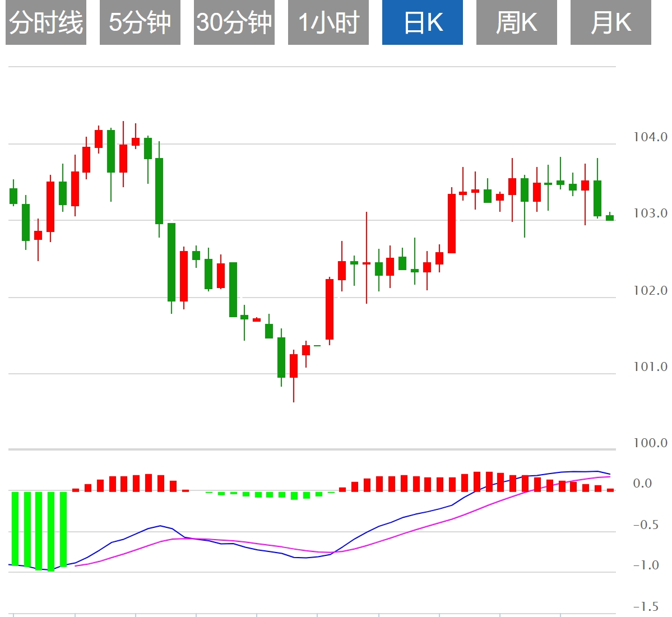
Task: Select the leftmost green candlestick
Action: 13,196
